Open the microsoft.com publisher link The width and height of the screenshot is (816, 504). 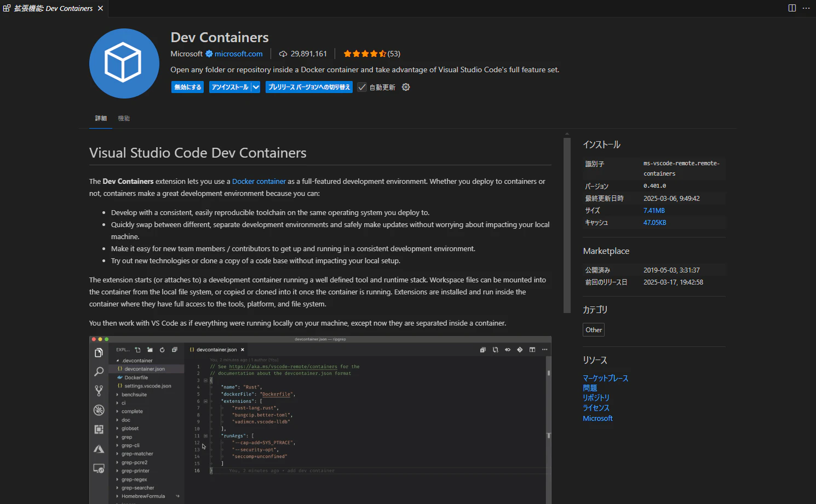239,54
